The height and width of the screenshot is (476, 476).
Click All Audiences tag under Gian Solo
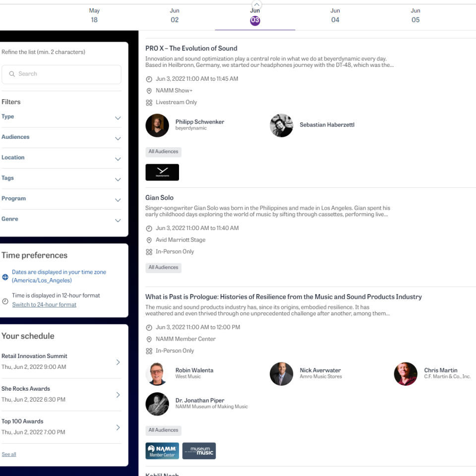[x=163, y=267]
